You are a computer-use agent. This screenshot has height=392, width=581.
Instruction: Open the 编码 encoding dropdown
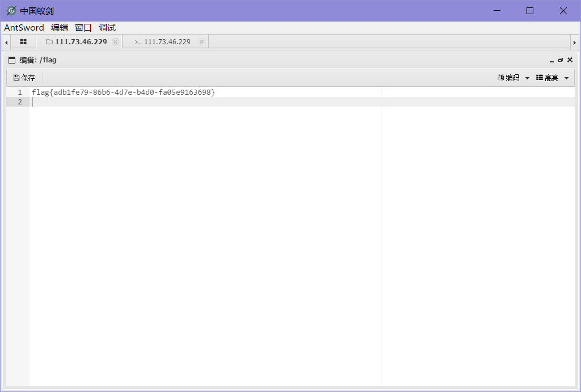tap(513, 78)
